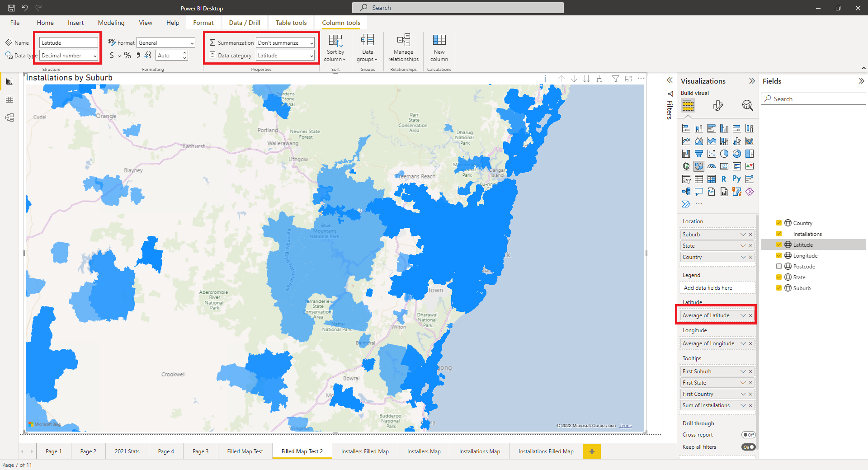
Task: Click decimal places Auto stepper field
Action: [x=172, y=55]
